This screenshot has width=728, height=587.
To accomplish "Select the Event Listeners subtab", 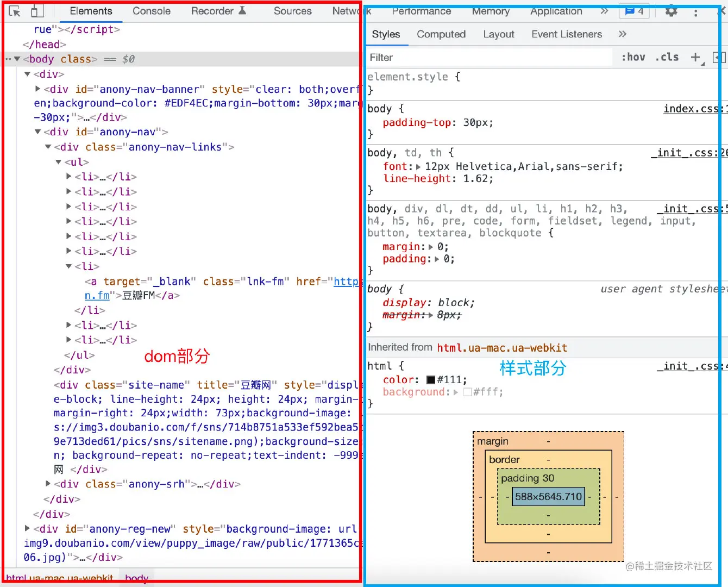I will pyautogui.click(x=567, y=34).
